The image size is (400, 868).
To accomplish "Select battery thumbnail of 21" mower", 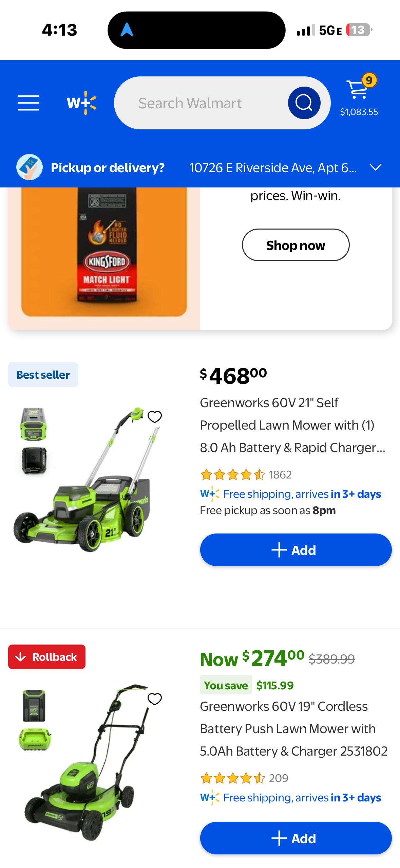I will [x=34, y=424].
